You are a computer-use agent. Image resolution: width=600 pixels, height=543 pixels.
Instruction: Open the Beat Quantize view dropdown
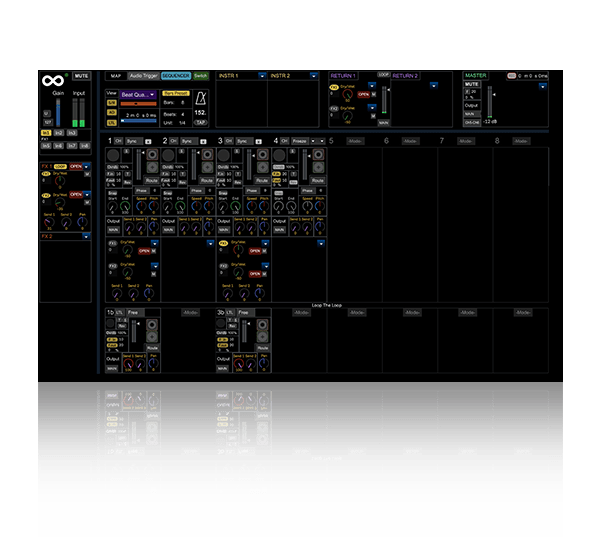coord(138,94)
